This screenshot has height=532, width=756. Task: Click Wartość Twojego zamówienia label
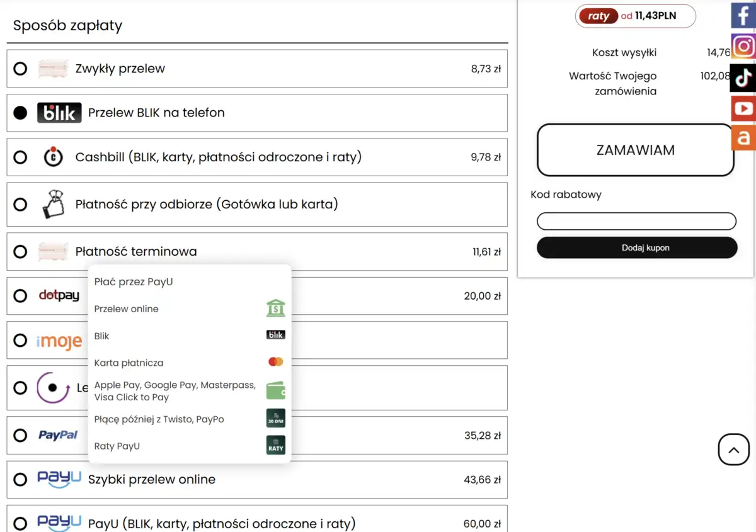click(613, 83)
